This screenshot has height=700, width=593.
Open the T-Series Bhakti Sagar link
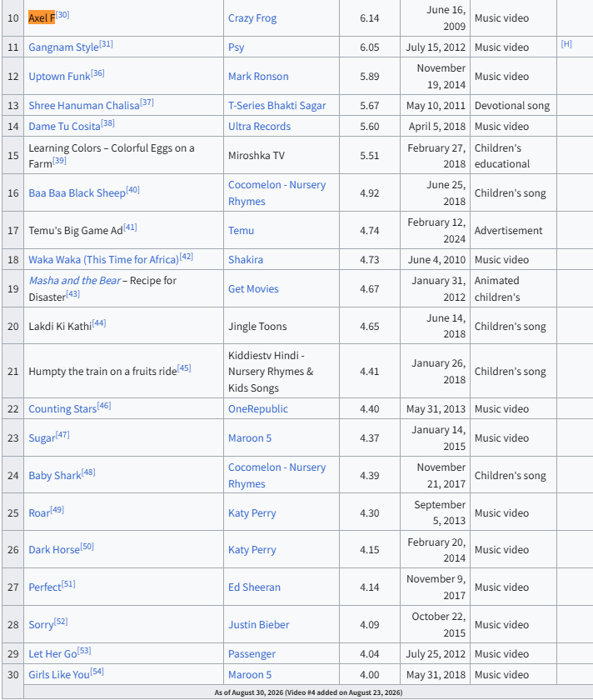tap(277, 106)
